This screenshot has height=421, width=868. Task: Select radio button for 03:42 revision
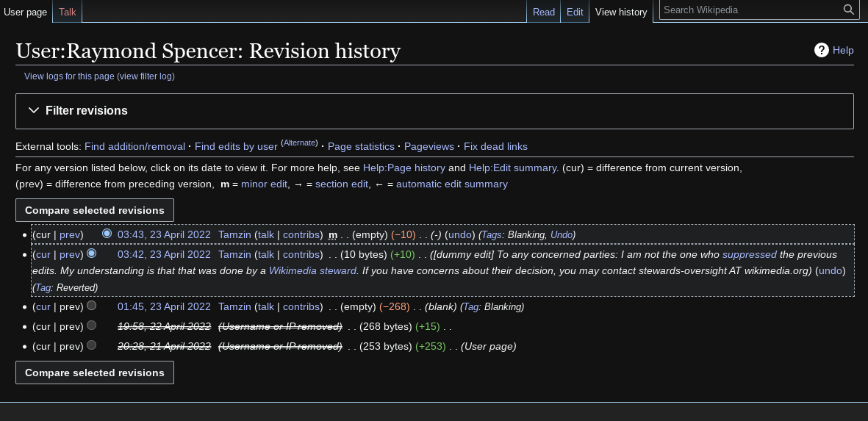[x=92, y=253]
